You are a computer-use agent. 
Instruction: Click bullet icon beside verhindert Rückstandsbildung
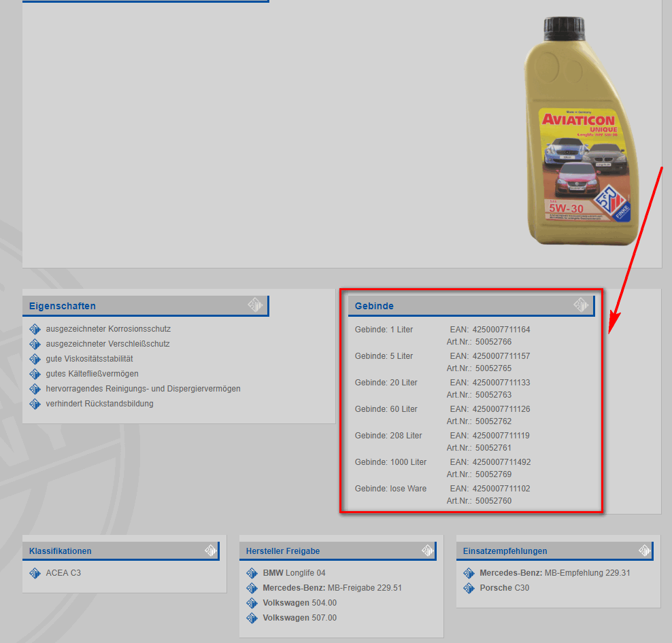coord(35,404)
